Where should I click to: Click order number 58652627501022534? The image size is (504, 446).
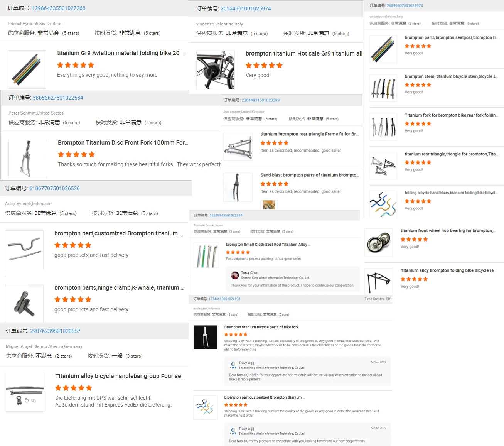pyautogui.click(x=58, y=98)
